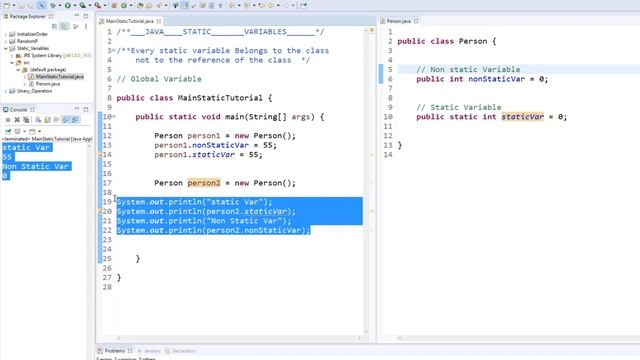Toggle Scroll Lock in Console toolbar
Screen dimensions: 640x360
click(47, 120)
